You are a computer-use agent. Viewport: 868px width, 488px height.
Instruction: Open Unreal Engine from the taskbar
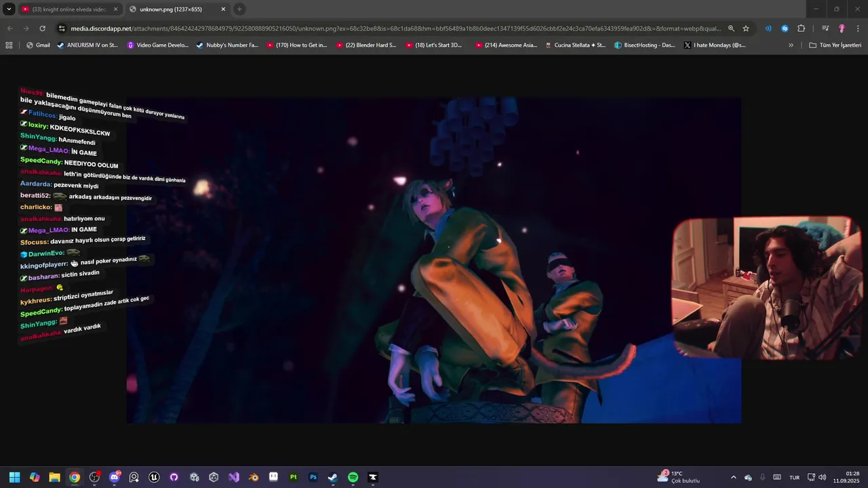[x=154, y=477]
